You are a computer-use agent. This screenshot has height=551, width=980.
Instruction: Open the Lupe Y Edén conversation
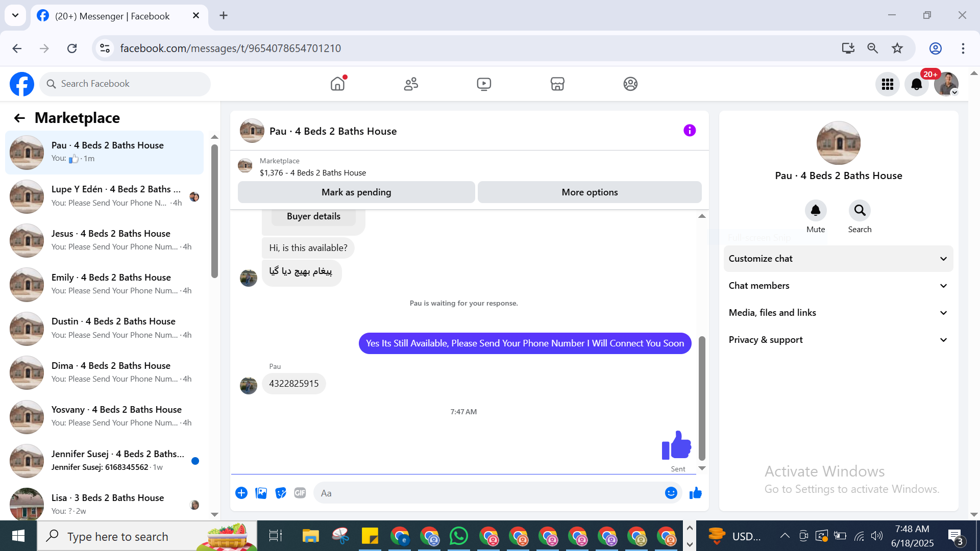point(104,196)
